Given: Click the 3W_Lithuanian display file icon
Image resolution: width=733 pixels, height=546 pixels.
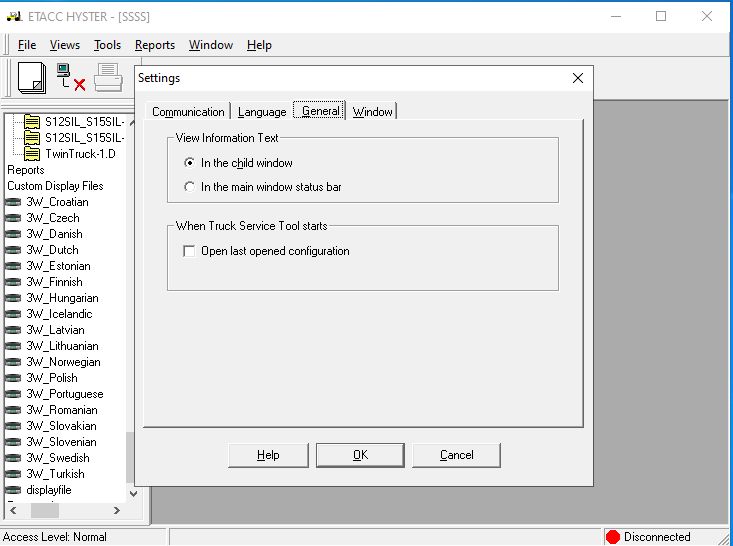Looking at the screenshot, I should click(13, 346).
